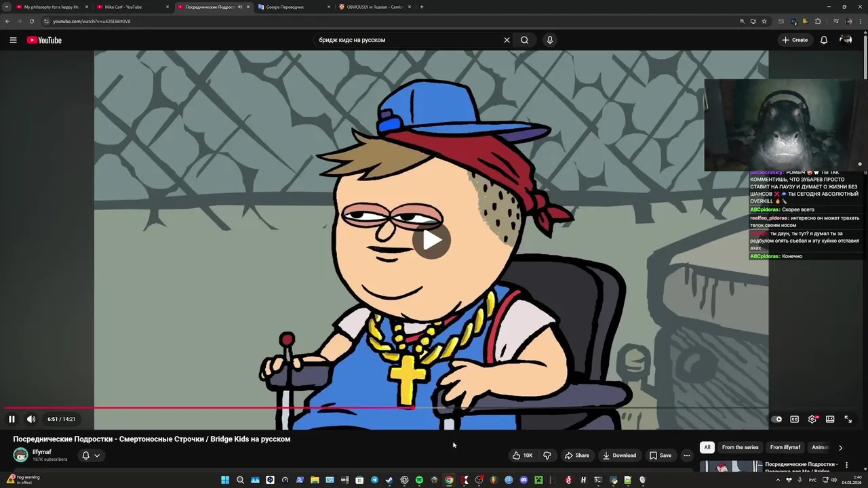The width and height of the screenshot is (868, 488).
Task: Click the 6:51 / 14:21 time display
Action: click(x=61, y=419)
